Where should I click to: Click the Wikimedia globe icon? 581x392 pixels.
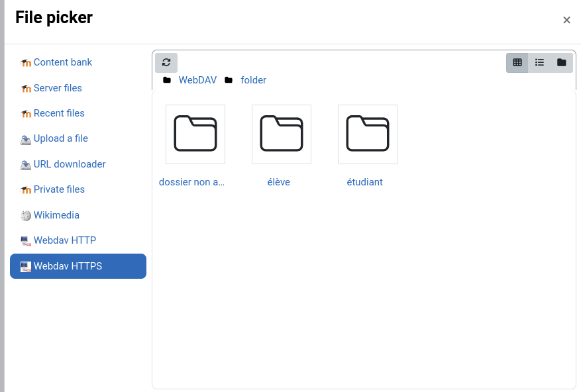coord(26,216)
